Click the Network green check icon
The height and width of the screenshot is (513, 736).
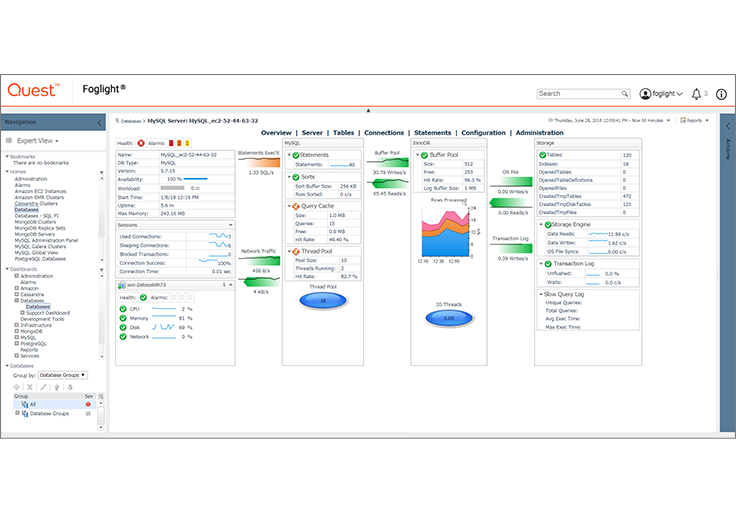[x=123, y=337]
